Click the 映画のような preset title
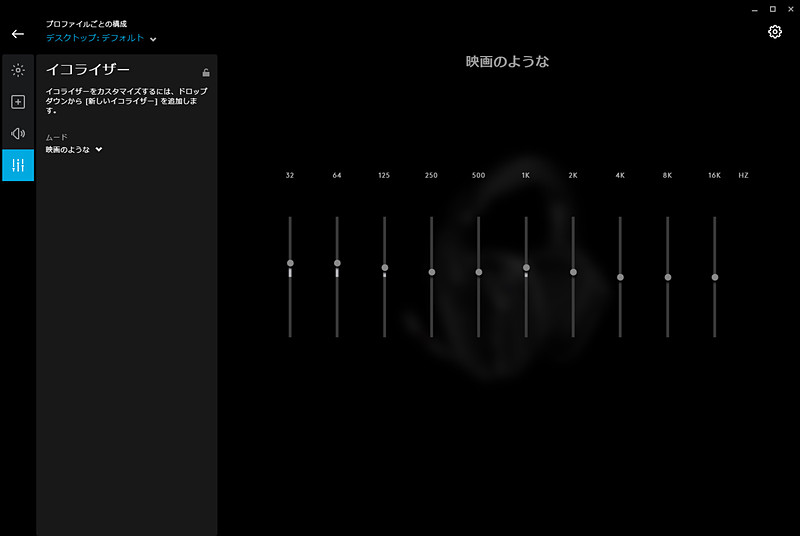 coord(507,62)
